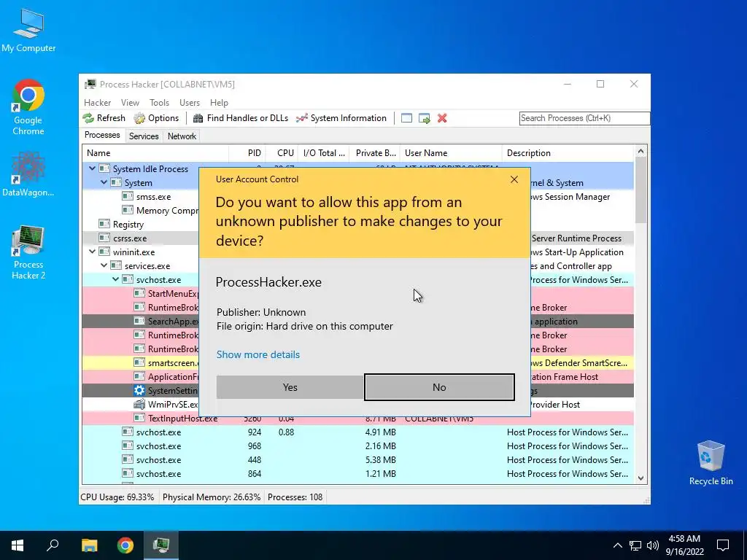Open the Hacker menu
Image resolution: width=747 pixels, height=560 pixels.
[97, 102]
